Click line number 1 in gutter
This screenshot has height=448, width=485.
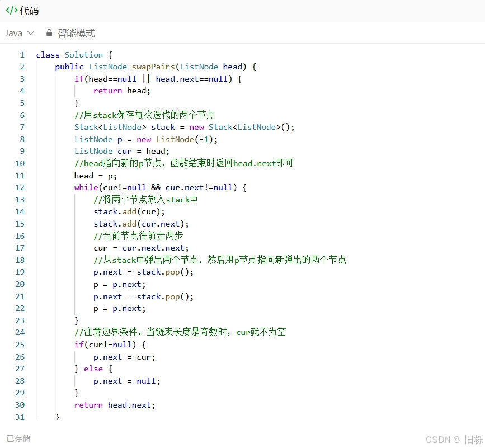(22, 55)
